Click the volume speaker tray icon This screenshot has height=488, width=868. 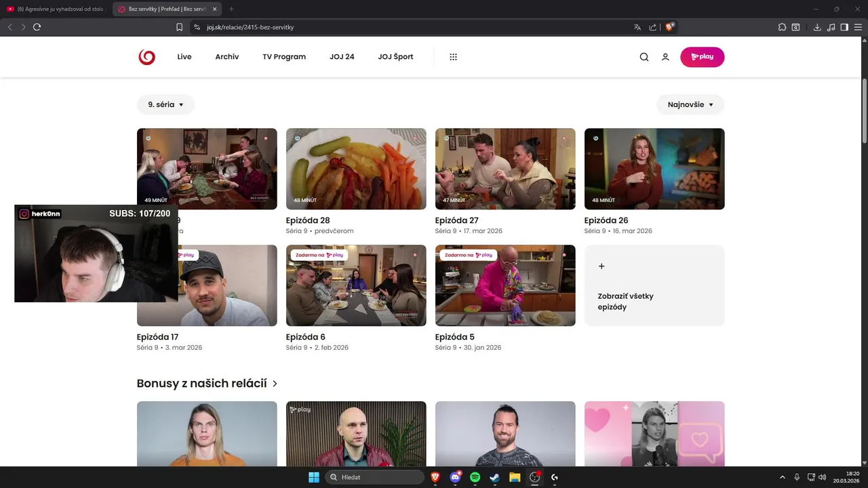pyautogui.click(x=823, y=477)
